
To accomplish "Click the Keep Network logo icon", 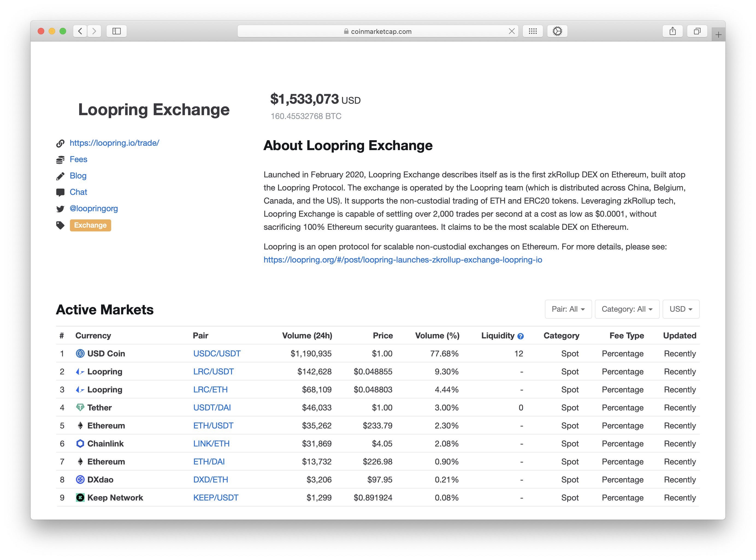I will pyautogui.click(x=80, y=498).
